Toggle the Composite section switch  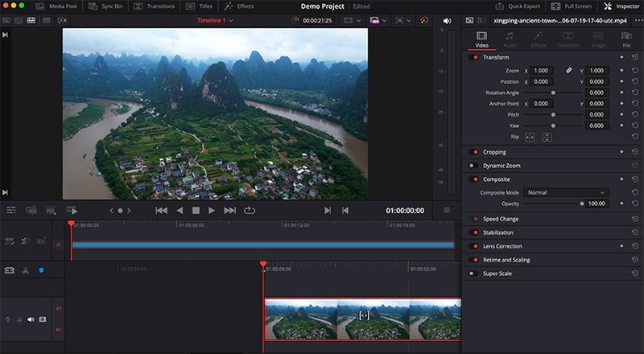(x=473, y=179)
